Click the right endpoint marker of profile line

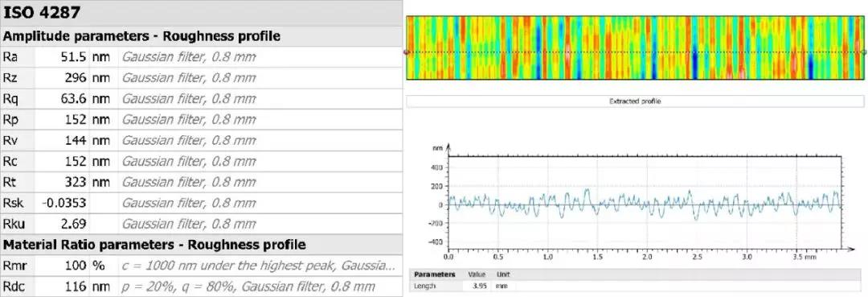pyautogui.click(x=864, y=52)
